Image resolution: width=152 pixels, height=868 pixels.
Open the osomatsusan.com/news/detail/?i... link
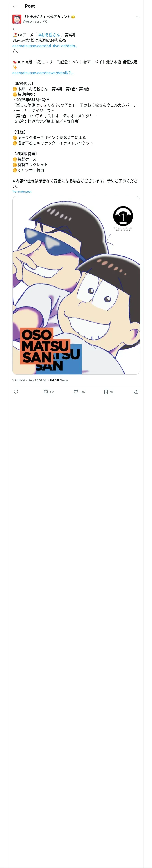click(43, 73)
